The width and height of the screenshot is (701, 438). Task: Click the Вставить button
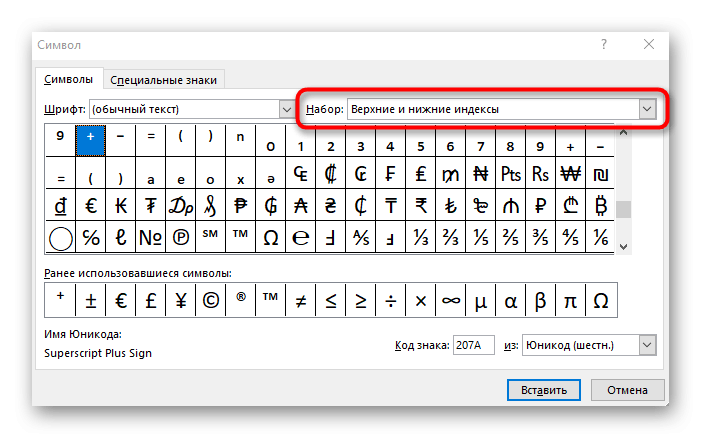pyautogui.click(x=544, y=390)
